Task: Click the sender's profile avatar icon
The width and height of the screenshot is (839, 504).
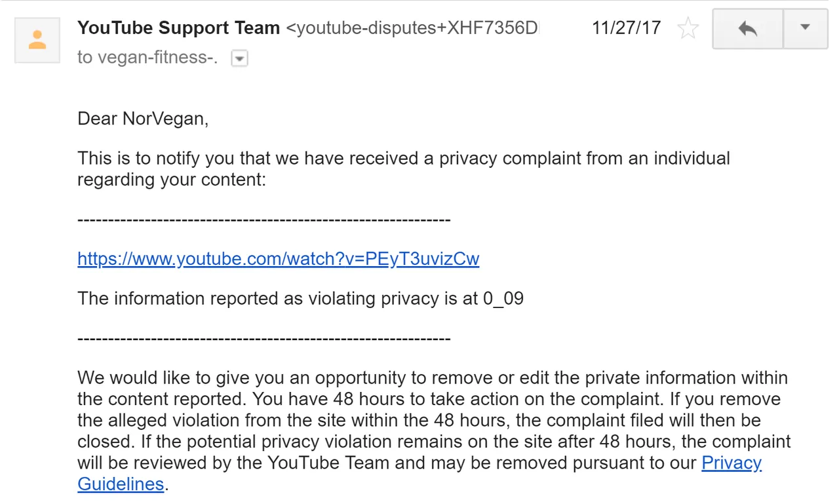Action: pyautogui.click(x=37, y=39)
